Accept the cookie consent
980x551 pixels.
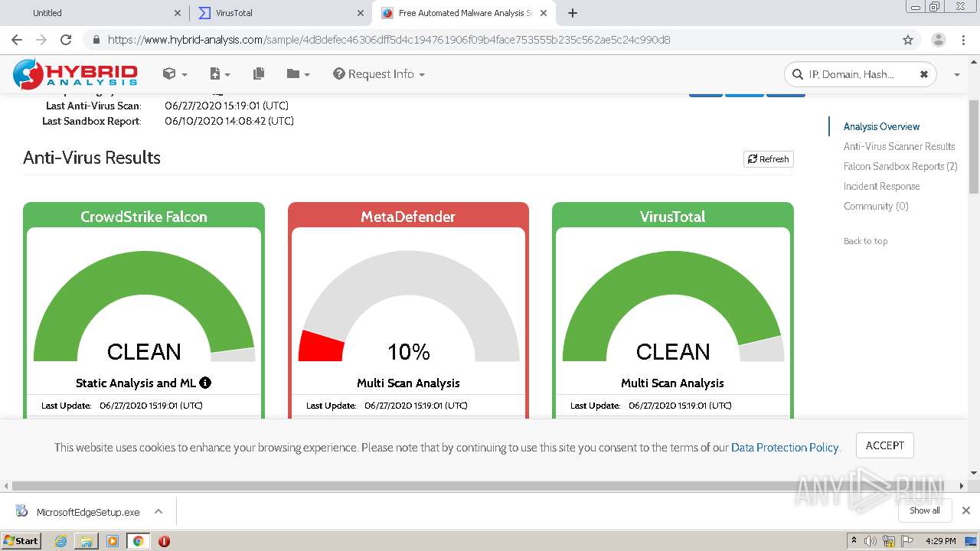pyautogui.click(x=884, y=445)
